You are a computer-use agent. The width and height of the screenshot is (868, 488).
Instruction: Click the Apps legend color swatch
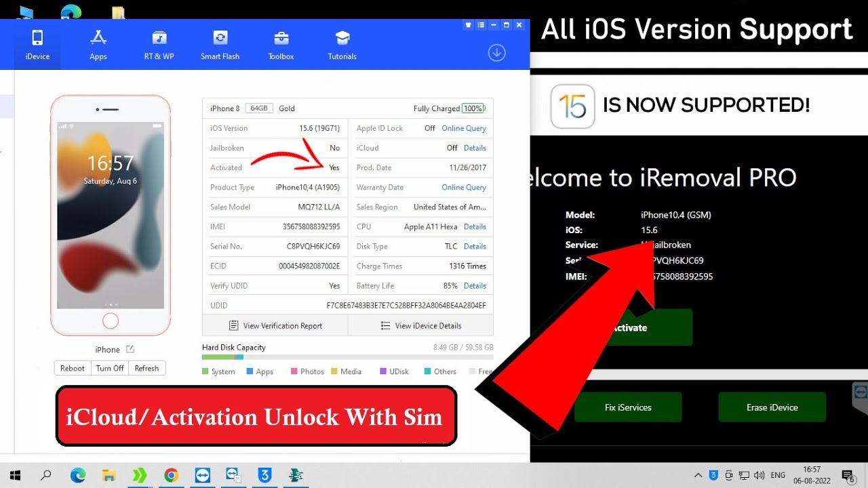250,371
